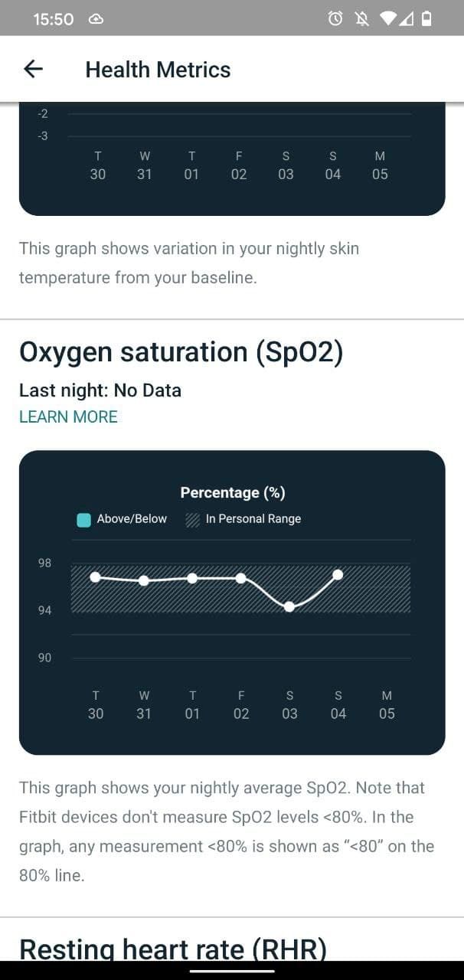Tap the battery icon in status bar
The height and width of the screenshot is (980, 464).
pos(426,19)
